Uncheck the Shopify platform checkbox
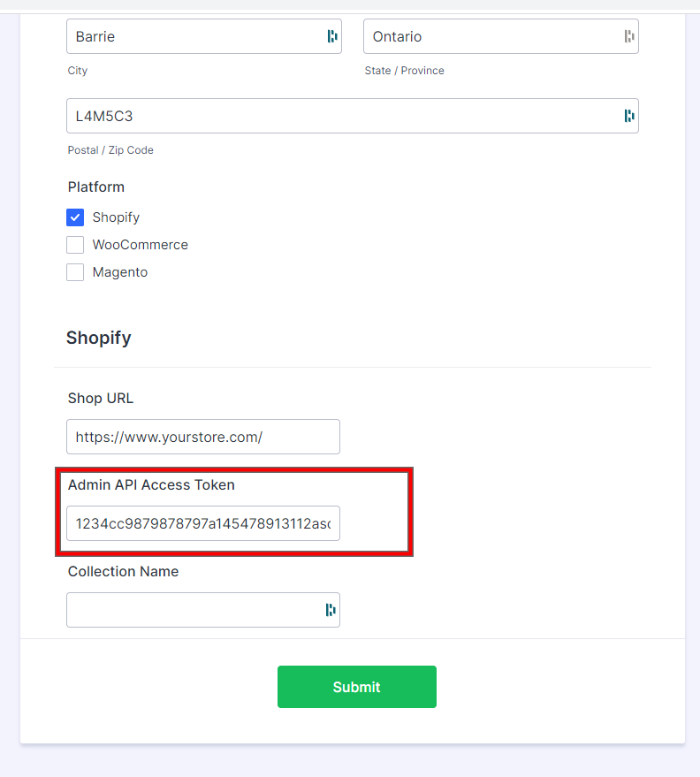Image resolution: width=700 pixels, height=777 pixels. click(75, 217)
